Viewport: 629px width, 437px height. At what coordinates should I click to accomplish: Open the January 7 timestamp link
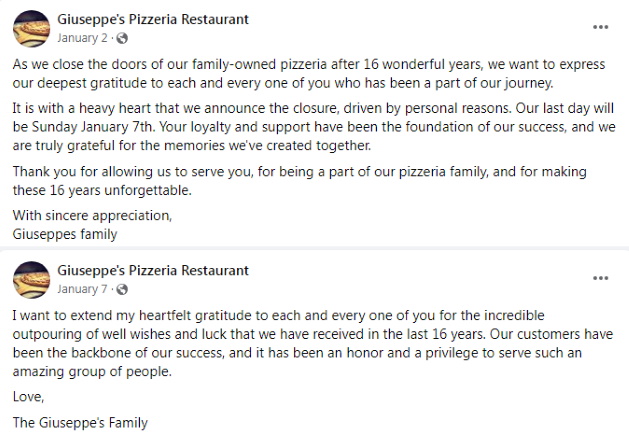[x=82, y=289]
